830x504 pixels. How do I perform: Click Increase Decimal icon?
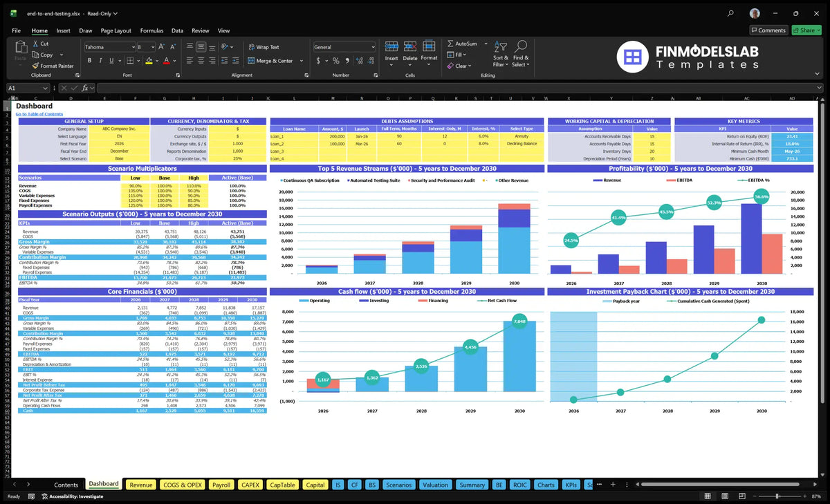360,61
